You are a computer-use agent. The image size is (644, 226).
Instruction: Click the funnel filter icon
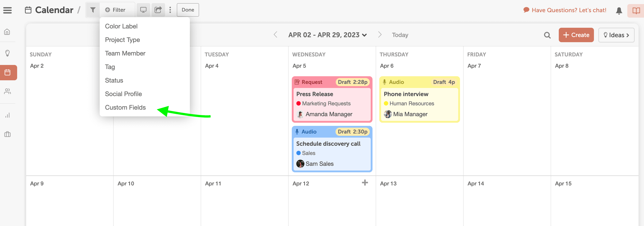coord(93,10)
